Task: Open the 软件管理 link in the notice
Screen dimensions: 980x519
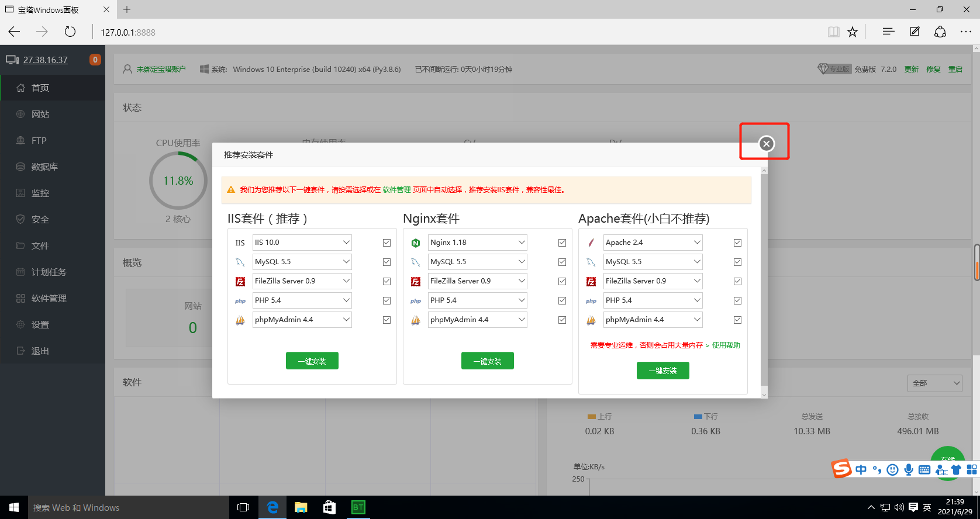Action: (397, 190)
